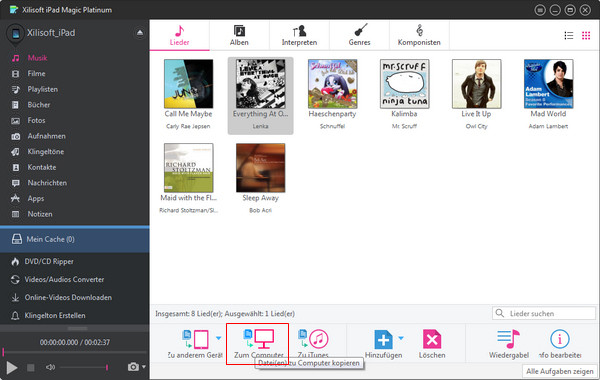Click the playback time display
This screenshot has width=600, height=380.
[x=75, y=342]
